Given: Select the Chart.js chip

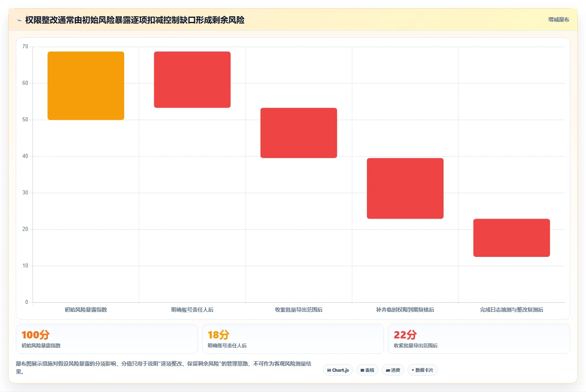Looking at the screenshot, I should coord(338,370).
